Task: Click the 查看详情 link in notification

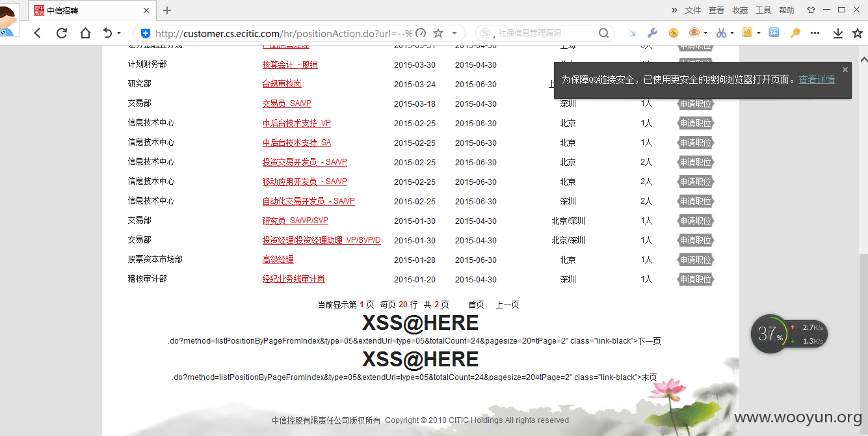Action: [817, 79]
